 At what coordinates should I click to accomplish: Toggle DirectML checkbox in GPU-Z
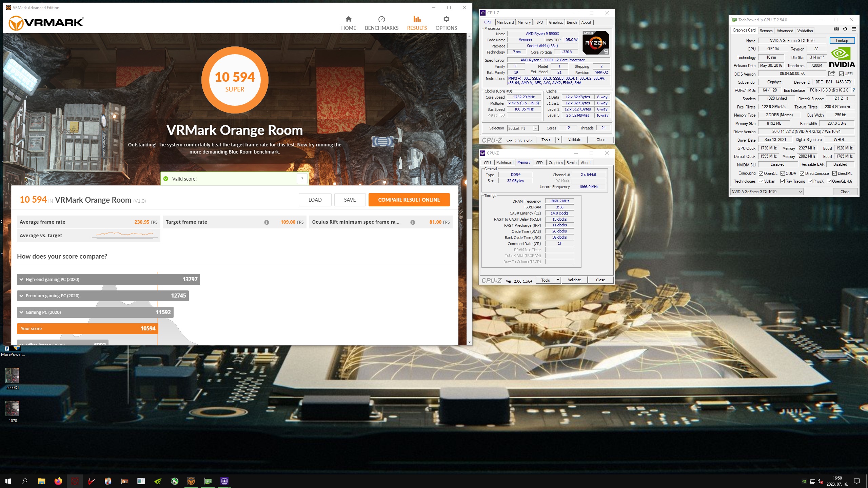click(x=835, y=173)
